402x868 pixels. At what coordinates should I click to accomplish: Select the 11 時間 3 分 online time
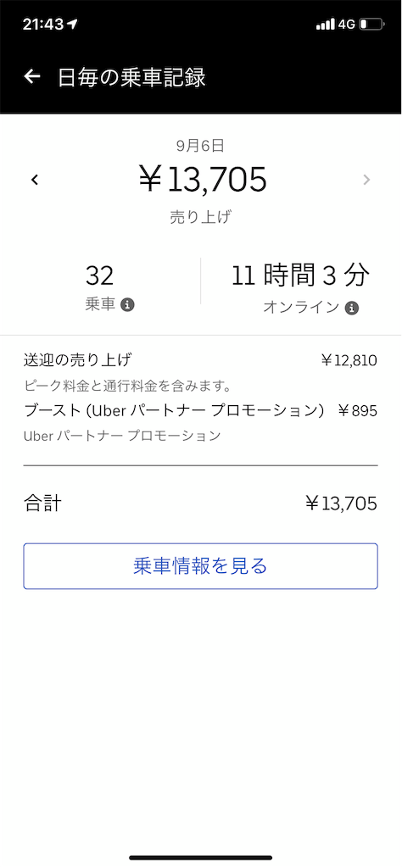coord(300,275)
